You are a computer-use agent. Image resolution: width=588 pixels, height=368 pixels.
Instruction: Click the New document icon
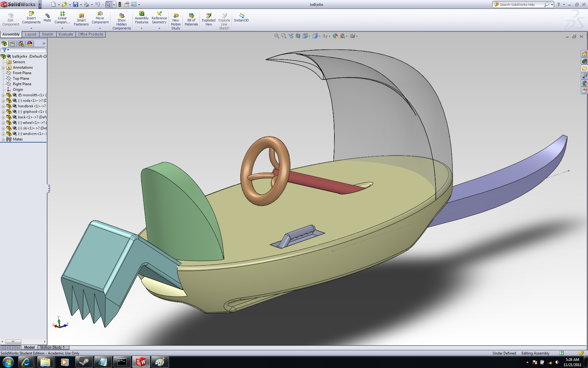tap(53, 4)
